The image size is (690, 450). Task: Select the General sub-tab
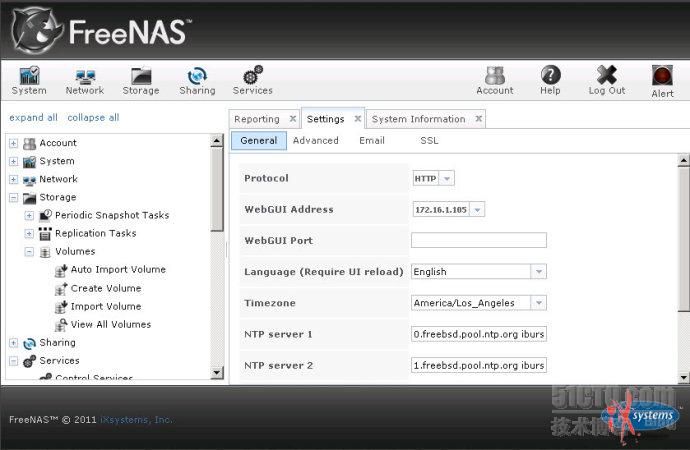(x=259, y=141)
